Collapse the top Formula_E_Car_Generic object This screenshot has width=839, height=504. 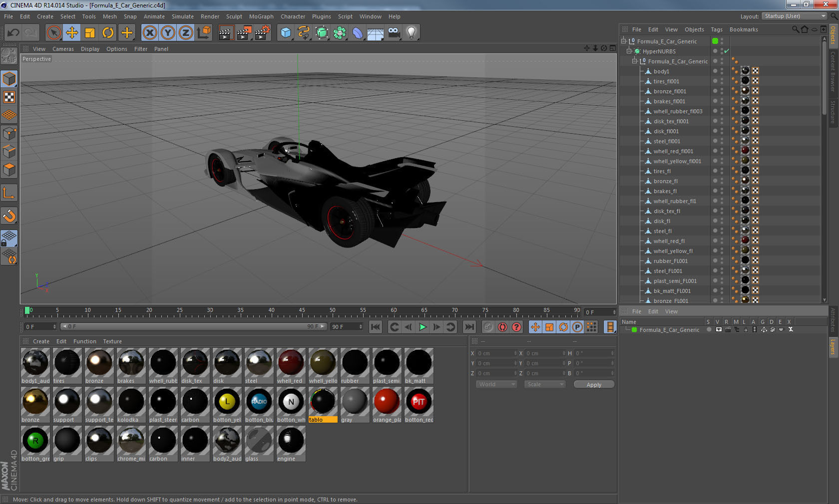click(624, 41)
